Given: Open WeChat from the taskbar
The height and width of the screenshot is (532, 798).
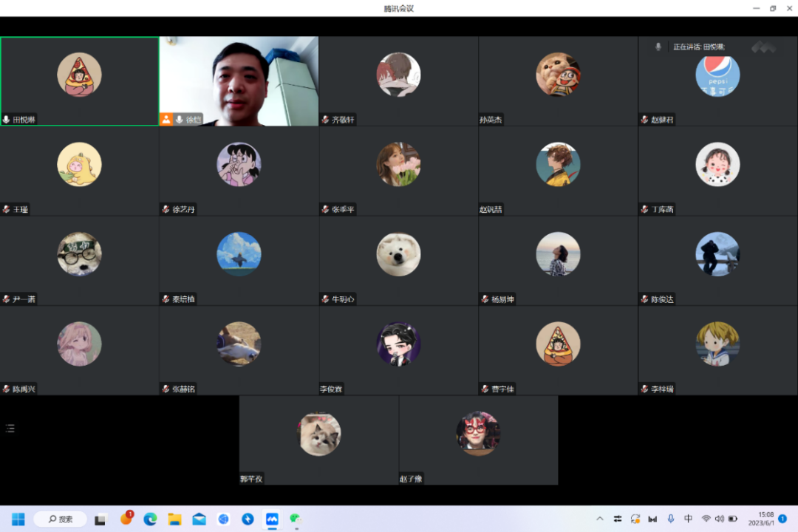Looking at the screenshot, I should tap(296, 519).
